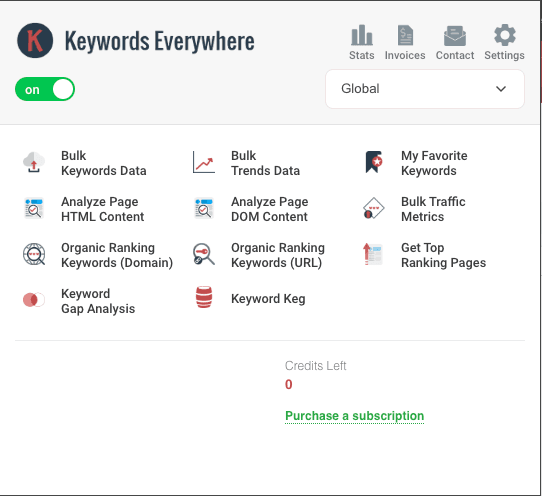The height and width of the screenshot is (496, 542).
Task: Open the My Favorite Keywords link
Action: (434, 163)
